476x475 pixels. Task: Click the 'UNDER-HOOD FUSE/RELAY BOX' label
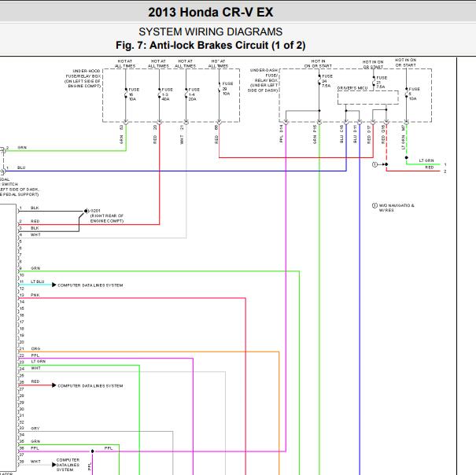click(x=83, y=79)
